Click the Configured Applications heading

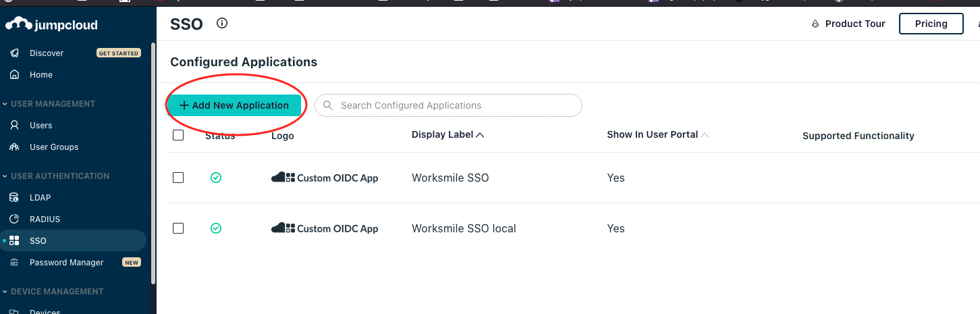244,62
